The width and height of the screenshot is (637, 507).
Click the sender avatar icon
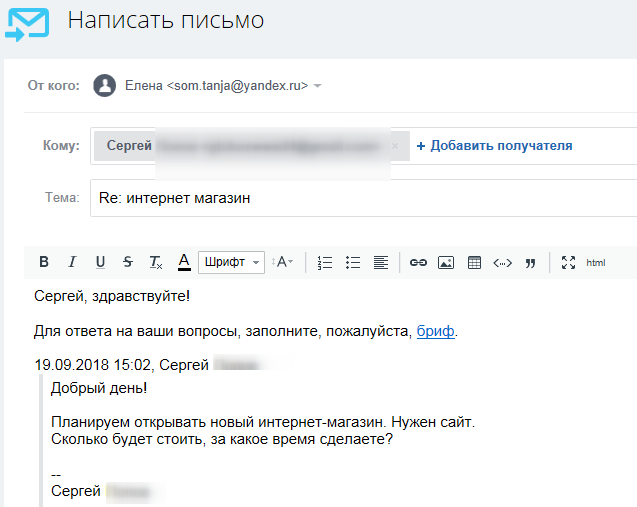point(104,85)
